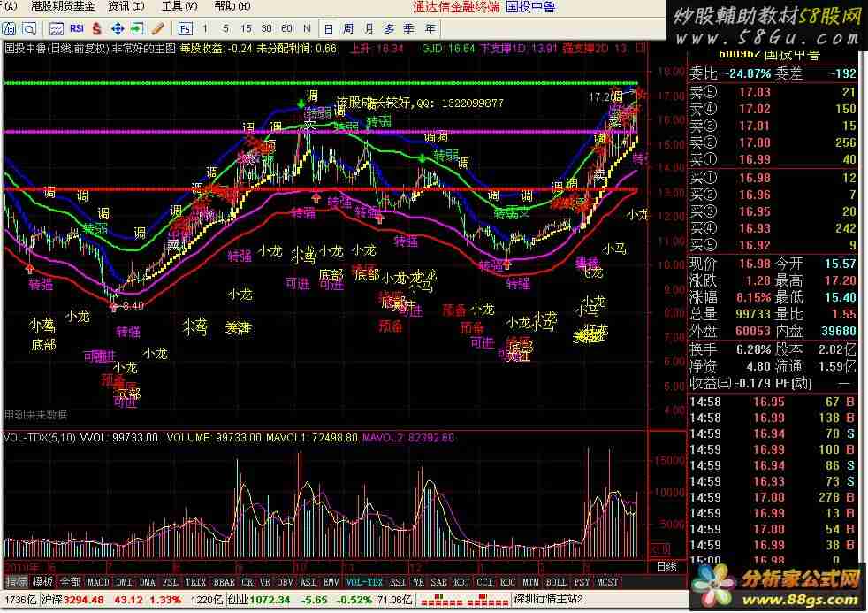This screenshot has width=868, height=613.
Task: Select monthly 月 chart period
Action: [x=369, y=28]
